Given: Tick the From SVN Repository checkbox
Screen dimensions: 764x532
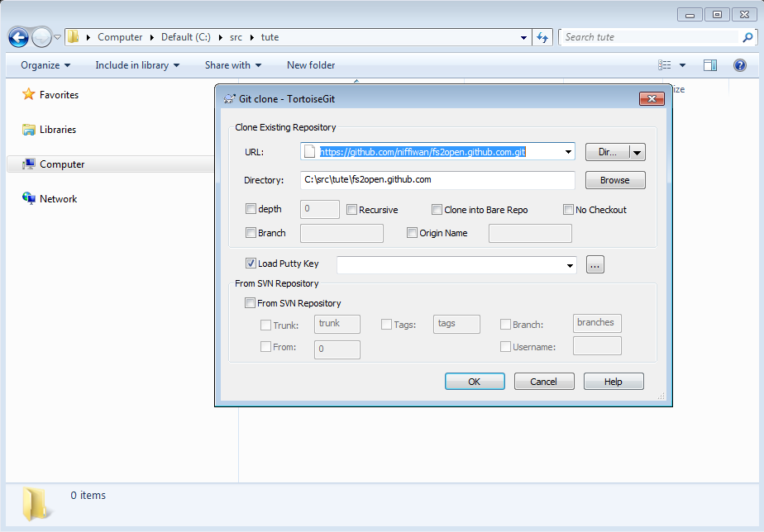Looking at the screenshot, I should click(251, 303).
